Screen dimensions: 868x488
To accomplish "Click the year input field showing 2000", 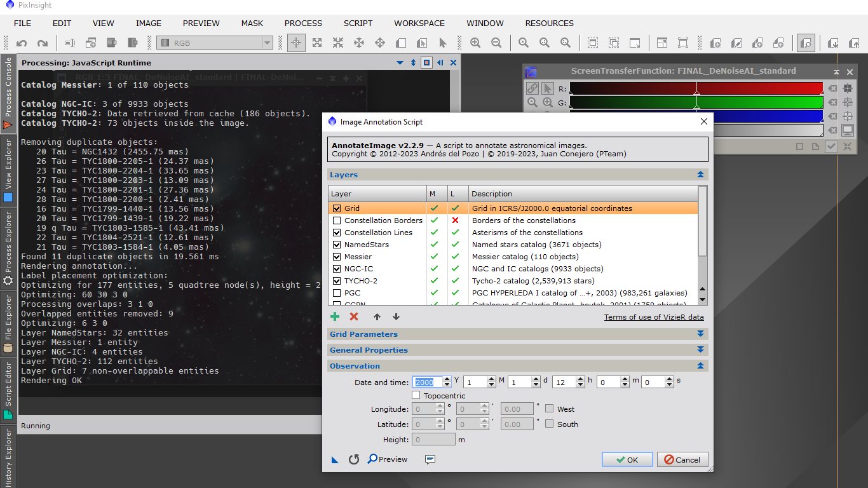I will [x=428, y=382].
